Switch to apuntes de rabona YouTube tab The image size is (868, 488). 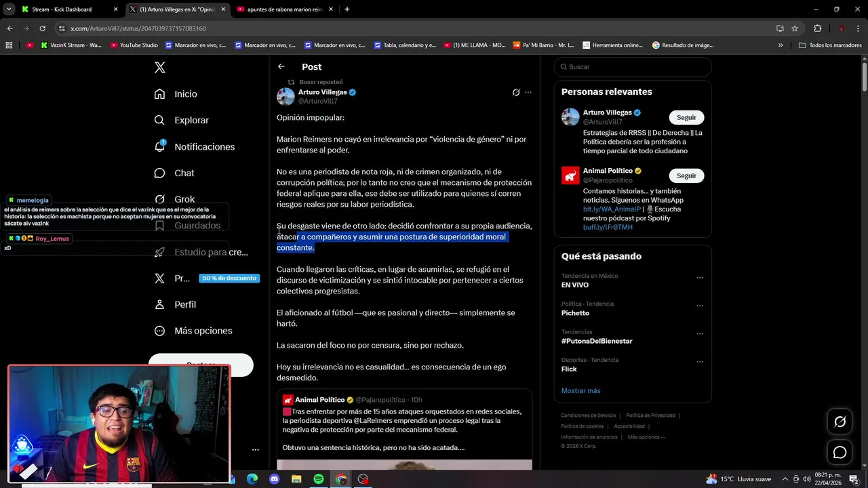[x=283, y=9]
